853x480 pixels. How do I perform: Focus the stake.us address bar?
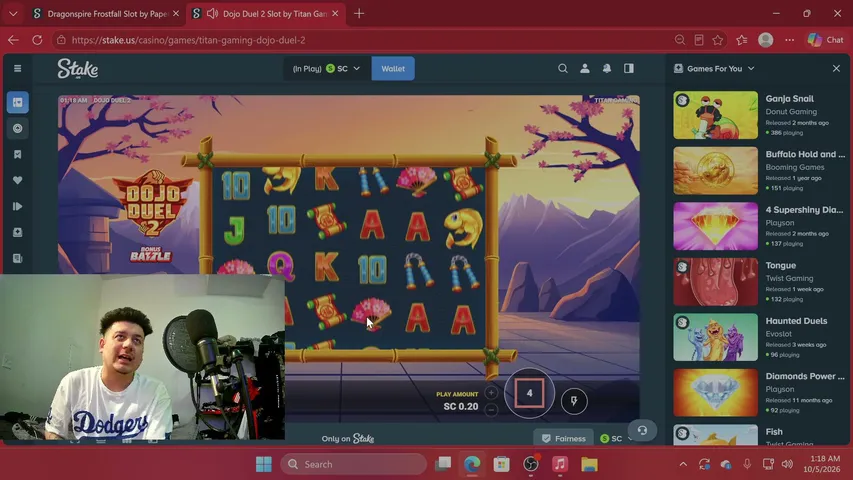[359, 40]
